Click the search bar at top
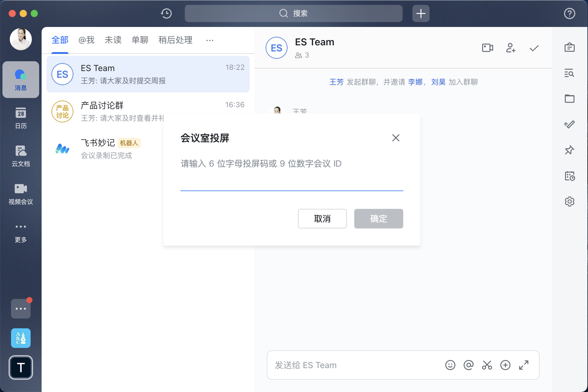This screenshot has height=392, width=588. [293, 13]
